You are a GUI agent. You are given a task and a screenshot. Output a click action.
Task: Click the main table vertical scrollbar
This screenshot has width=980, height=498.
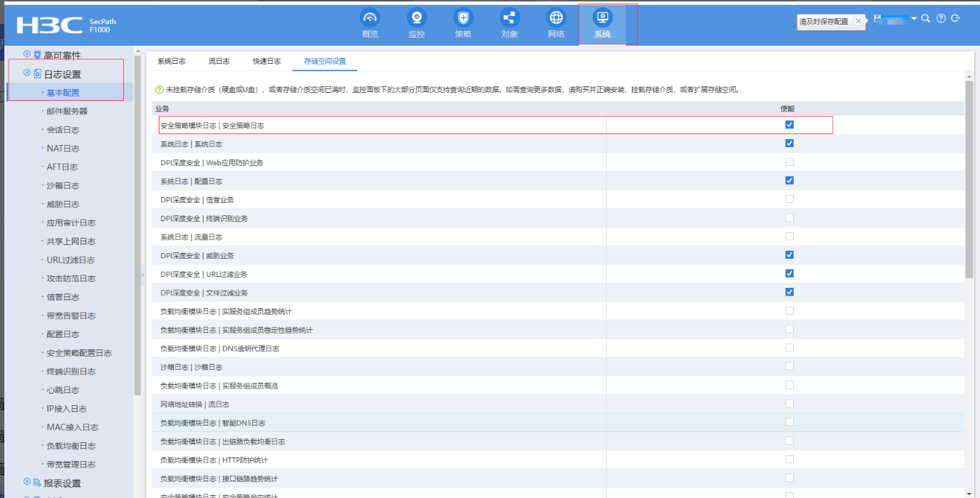[x=969, y=180]
